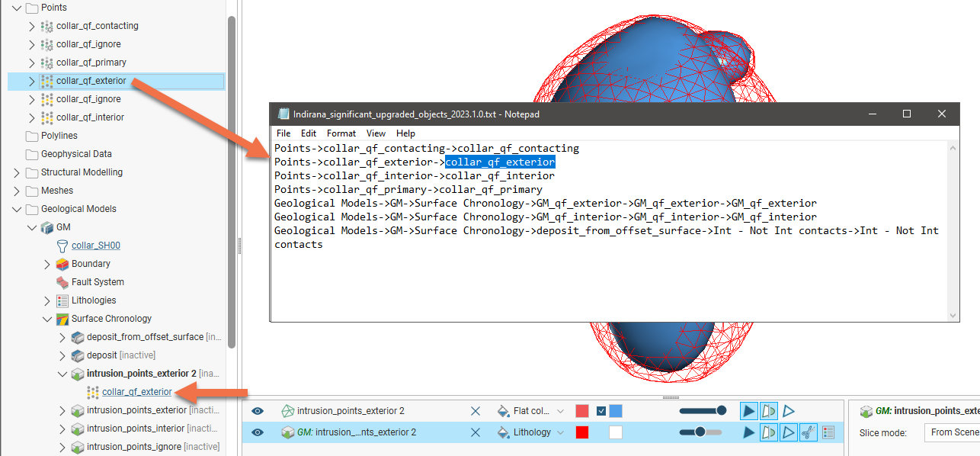980x456 pixels.
Task: Click the legend list icon in GM row
Action: 829,432
